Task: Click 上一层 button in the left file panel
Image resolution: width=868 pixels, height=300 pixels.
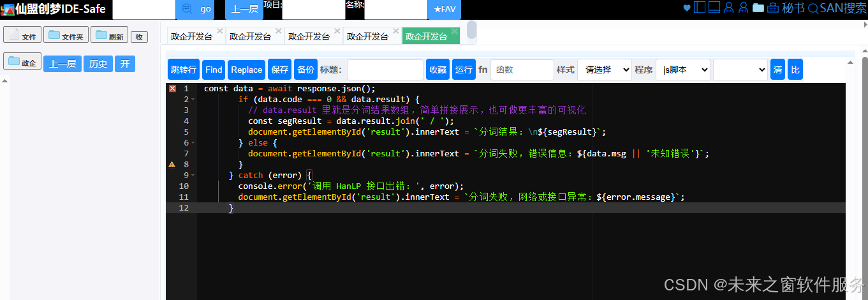Action: [x=63, y=63]
